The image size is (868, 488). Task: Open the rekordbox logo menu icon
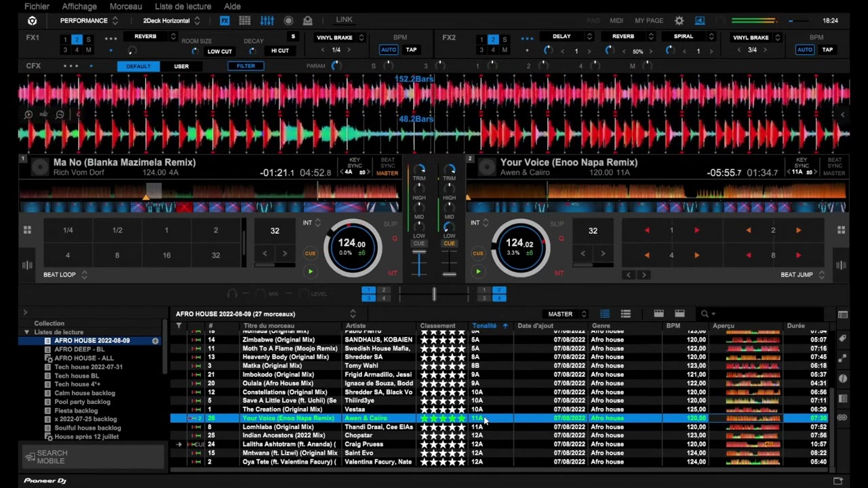click(x=32, y=21)
